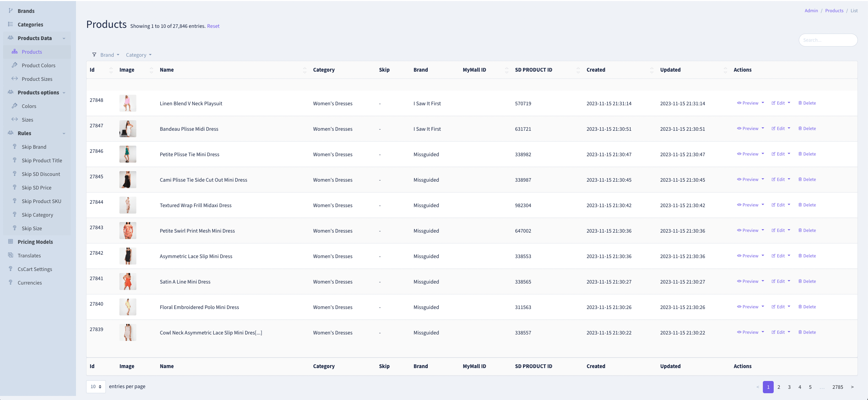The image size is (868, 400).
Task: Click the filter funnel icon
Action: point(94,55)
